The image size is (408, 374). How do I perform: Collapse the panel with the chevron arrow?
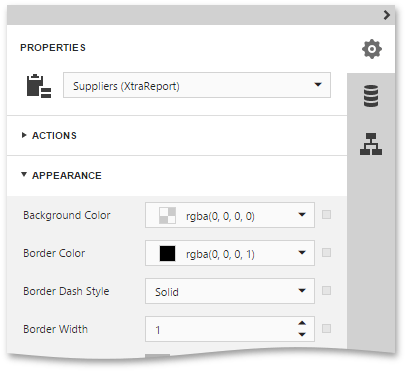(387, 15)
